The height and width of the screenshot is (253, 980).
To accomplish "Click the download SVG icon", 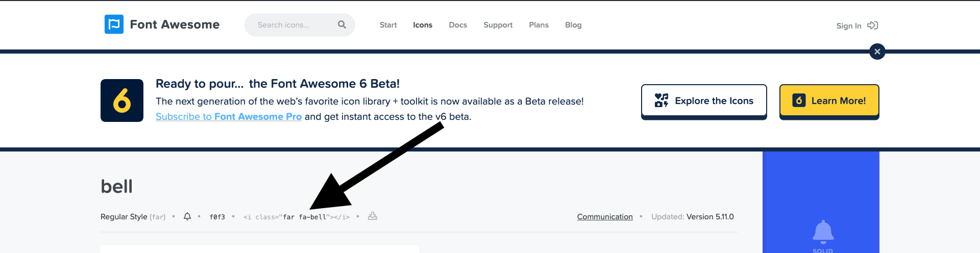I will click(x=373, y=216).
